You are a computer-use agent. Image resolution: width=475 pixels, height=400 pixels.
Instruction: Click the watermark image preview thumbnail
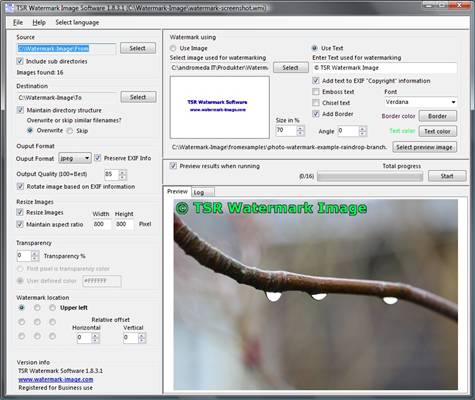point(220,107)
